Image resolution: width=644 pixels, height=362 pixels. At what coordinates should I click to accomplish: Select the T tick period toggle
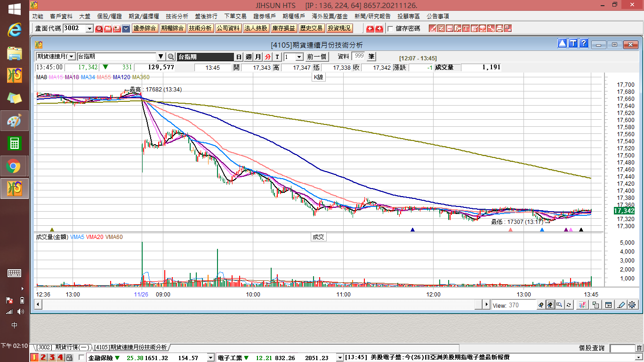277,57
